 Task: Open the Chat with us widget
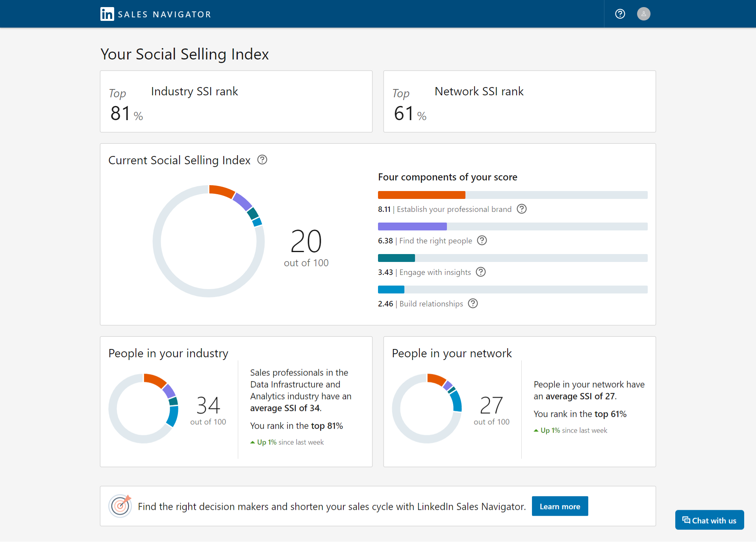[x=710, y=520]
